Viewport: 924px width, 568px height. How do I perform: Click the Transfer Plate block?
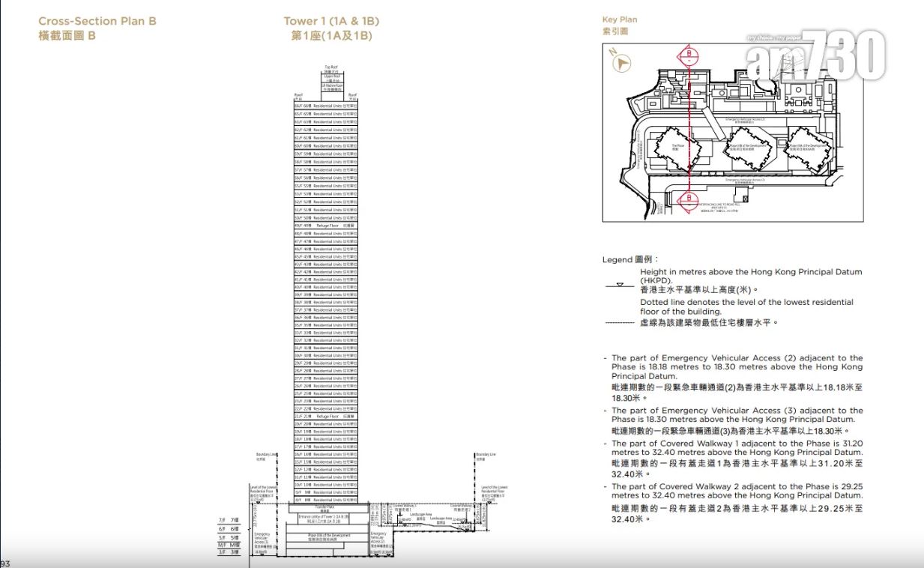coord(325,508)
